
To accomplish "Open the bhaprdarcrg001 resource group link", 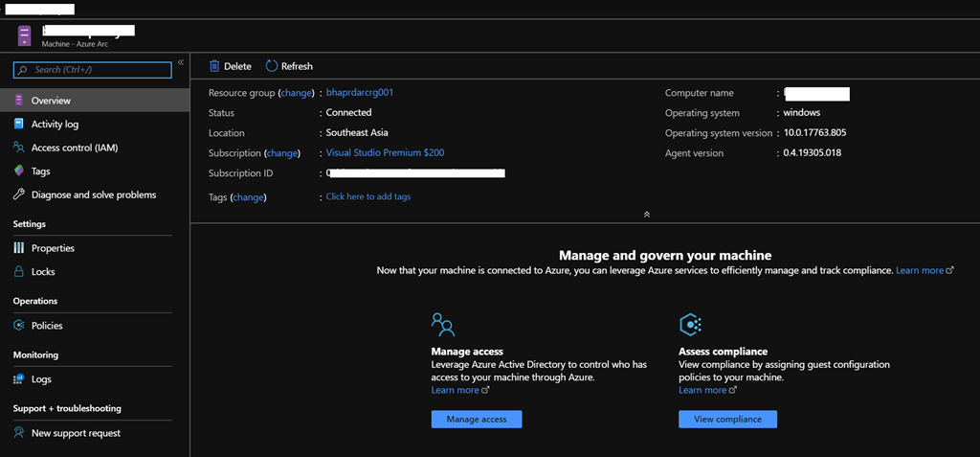I will 360,93.
